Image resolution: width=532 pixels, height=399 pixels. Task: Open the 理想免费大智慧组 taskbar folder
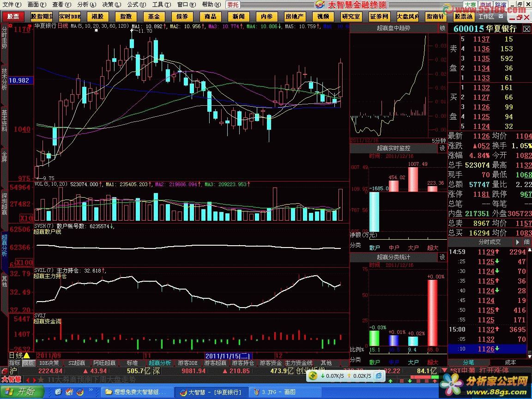pos(137,392)
